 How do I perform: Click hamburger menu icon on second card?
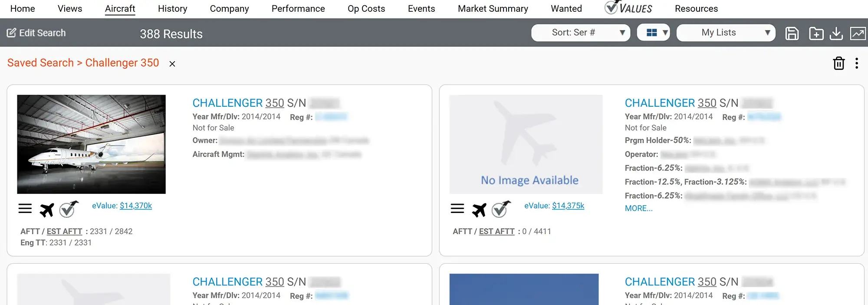[x=457, y=209]
